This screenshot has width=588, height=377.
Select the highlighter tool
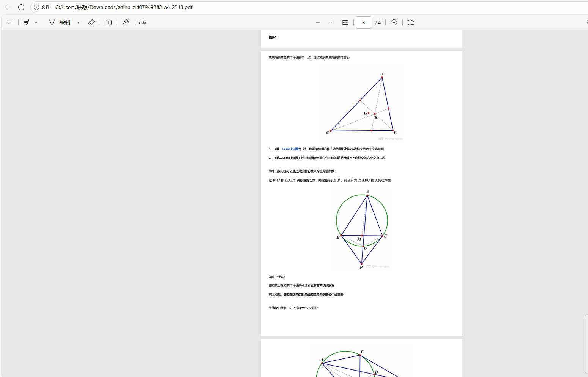(x=26, y=22)
